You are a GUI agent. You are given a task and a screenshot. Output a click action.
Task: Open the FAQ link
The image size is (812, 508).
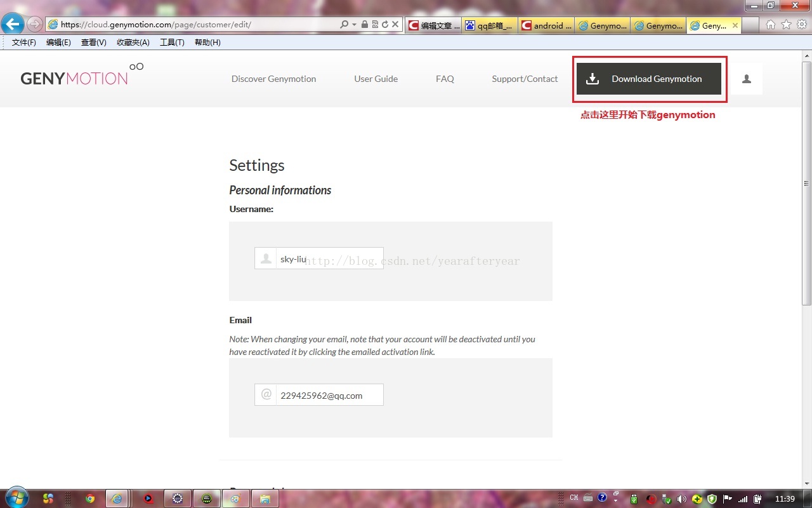click(x=445, y=79)
